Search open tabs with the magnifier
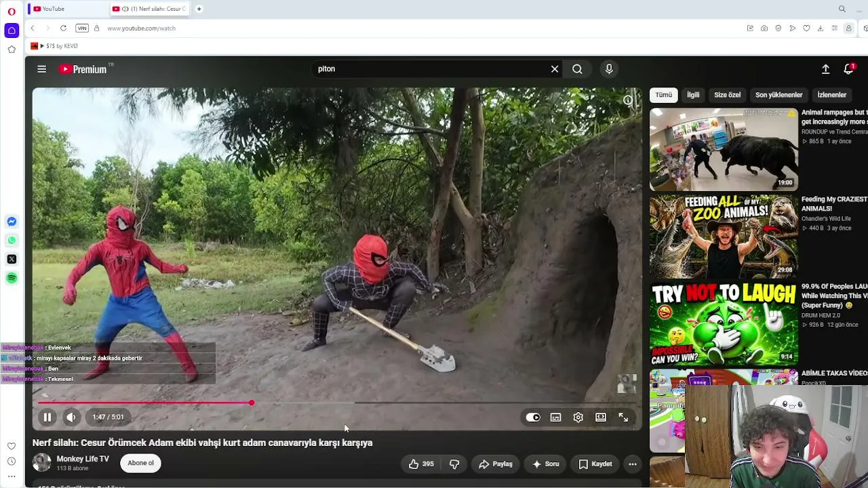This screenshot has width=868, height=488. pyautogui.click(x=842, y=9)
